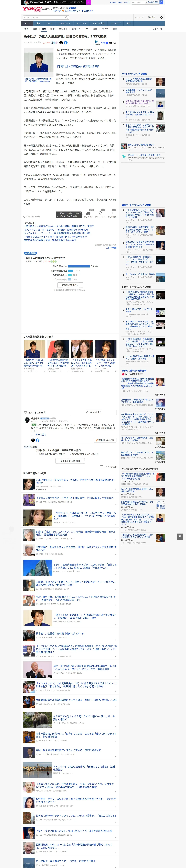
Task: Open related link JICA アフリカ・ホームタウン
Action: pos(56,230)
